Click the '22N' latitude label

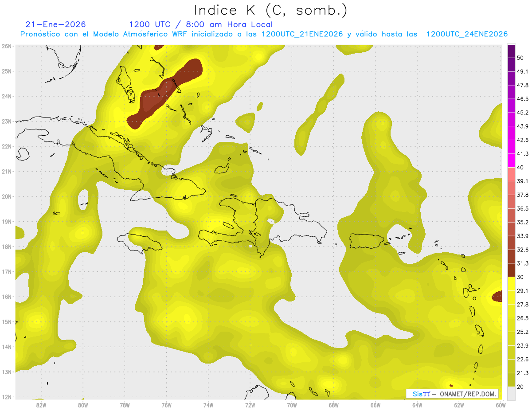coord(7,146)
